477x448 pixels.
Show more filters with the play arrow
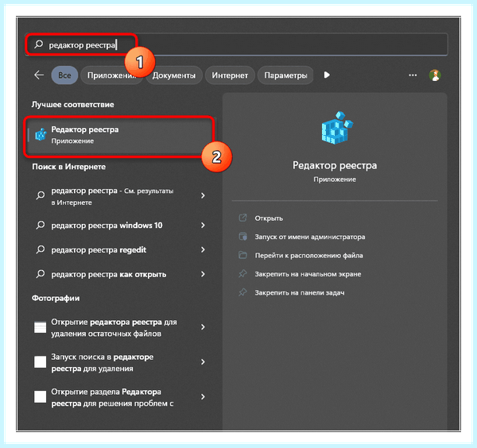tap(327, 75)
